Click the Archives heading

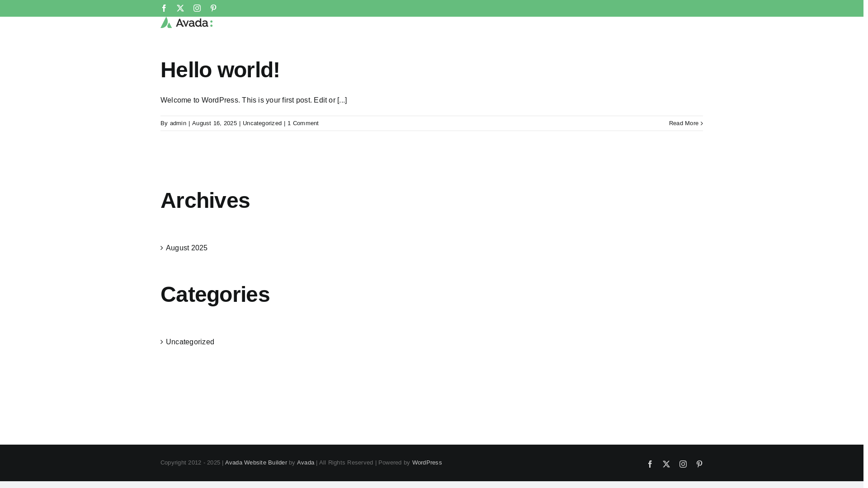coord(205,201)
